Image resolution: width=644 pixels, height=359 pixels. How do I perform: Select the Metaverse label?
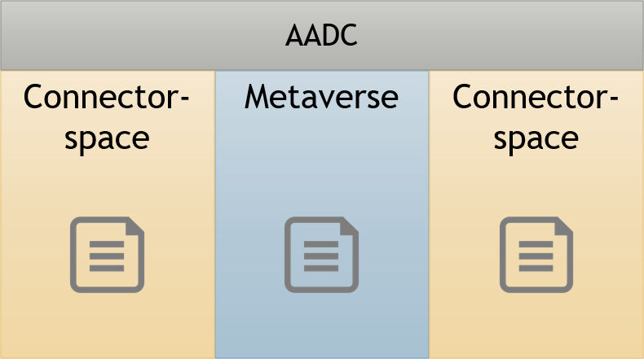321,97
